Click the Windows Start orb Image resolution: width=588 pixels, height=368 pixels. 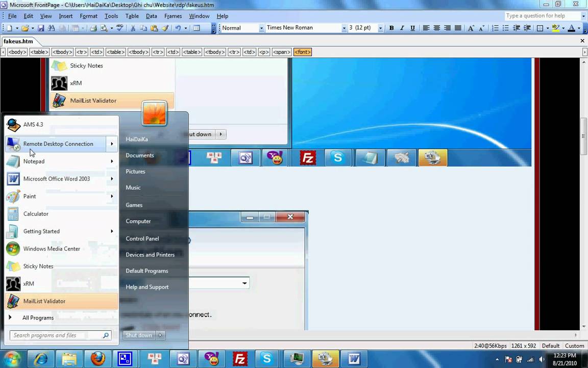tap(12, 359)
